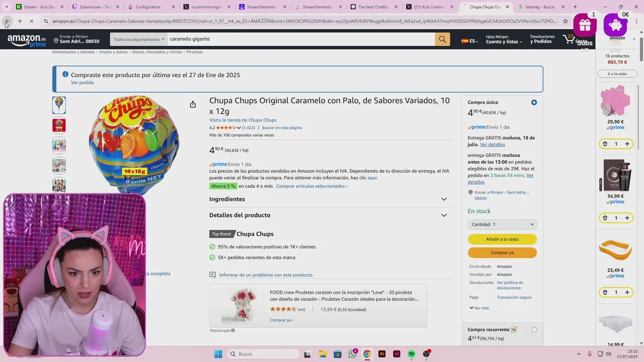The height and width of the screenshot is (362, 644).
Task: Click the Chrome icon in taskbar
Action: point(367,354)
